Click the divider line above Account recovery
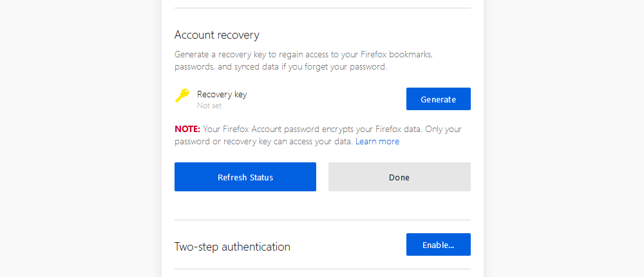 (322, 8)
